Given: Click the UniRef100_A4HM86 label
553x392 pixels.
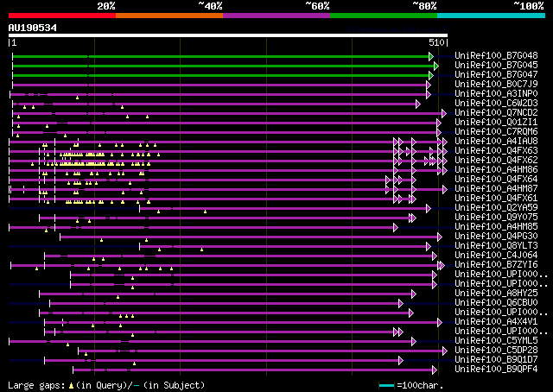Looking at the screenshot, I should point(496,170).
